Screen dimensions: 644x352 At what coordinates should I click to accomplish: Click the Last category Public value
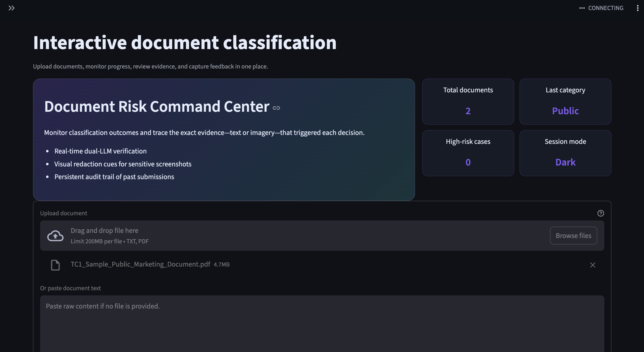coord(565,111)
